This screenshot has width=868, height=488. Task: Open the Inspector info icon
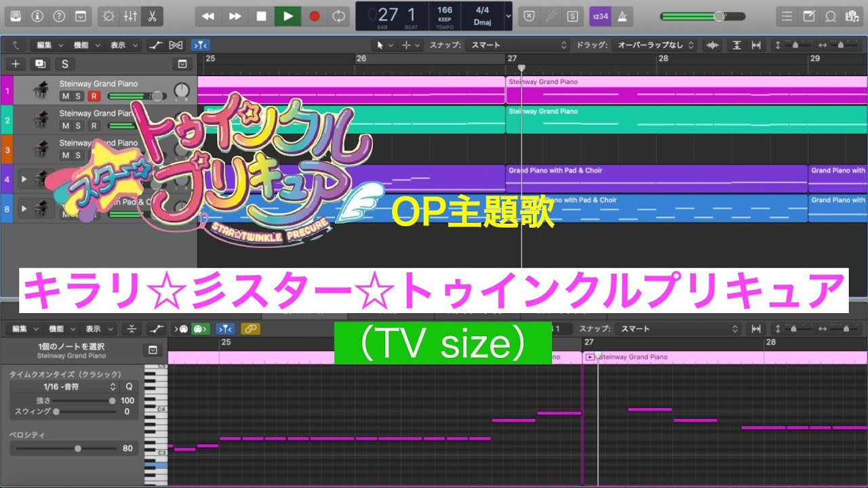[x=37, y=16]
